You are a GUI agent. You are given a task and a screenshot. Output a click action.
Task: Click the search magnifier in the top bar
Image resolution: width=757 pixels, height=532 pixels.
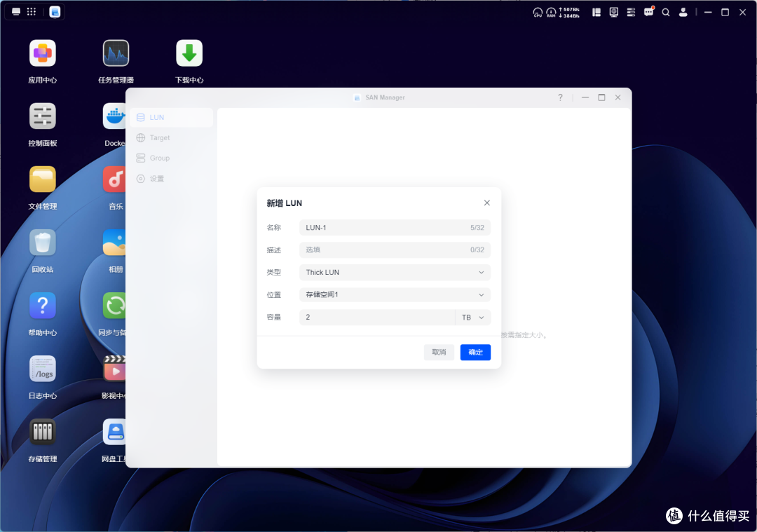(x=666, y=13)
